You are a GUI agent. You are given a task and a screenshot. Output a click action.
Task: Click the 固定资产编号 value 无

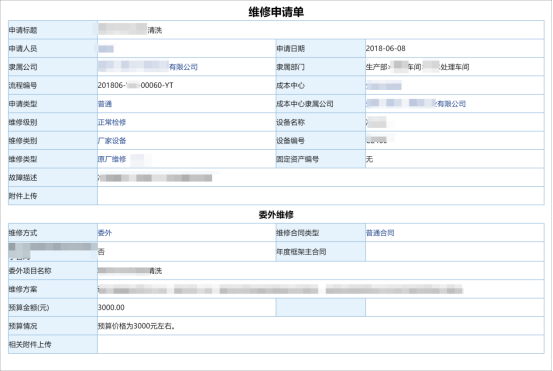point(369,159)
